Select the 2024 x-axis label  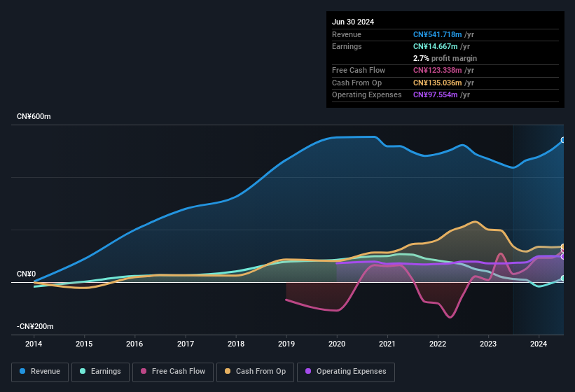pyautogui.click(x=539, y=344)
